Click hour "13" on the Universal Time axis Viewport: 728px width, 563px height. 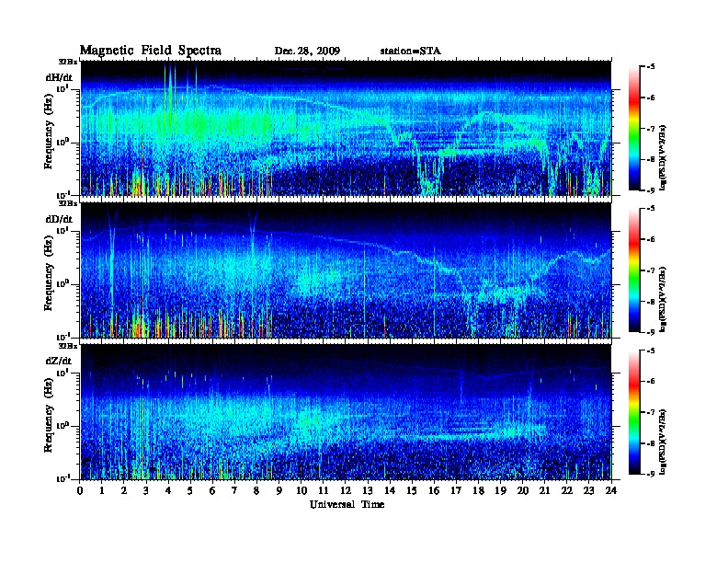click(368, 490)
